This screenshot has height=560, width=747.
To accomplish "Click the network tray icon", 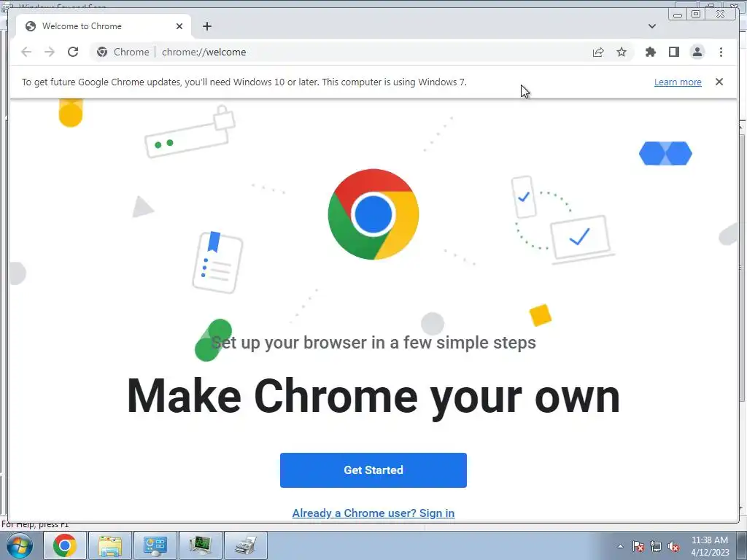I will click(x=656, y=546).
